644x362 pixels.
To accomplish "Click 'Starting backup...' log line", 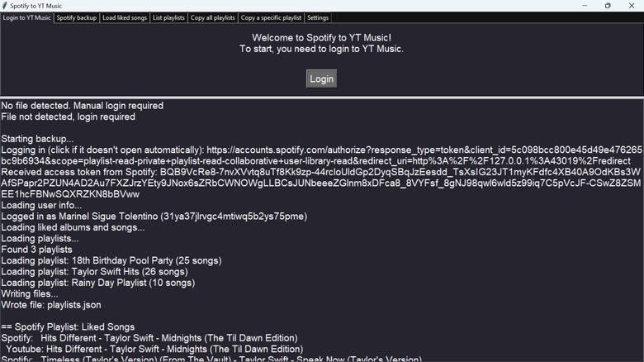I will click(x=37, y=139).
